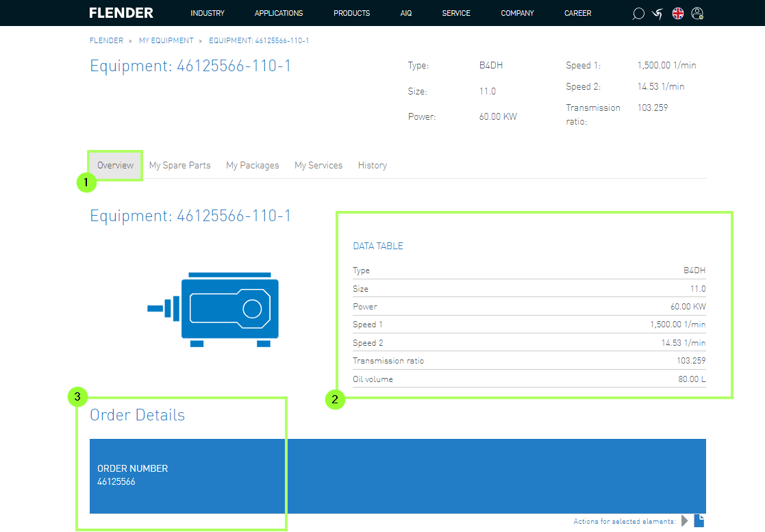Viewport: 765px width, 532px height.
Task: Click the Flender wind-turbine icon in header
Action: [657, 14]
